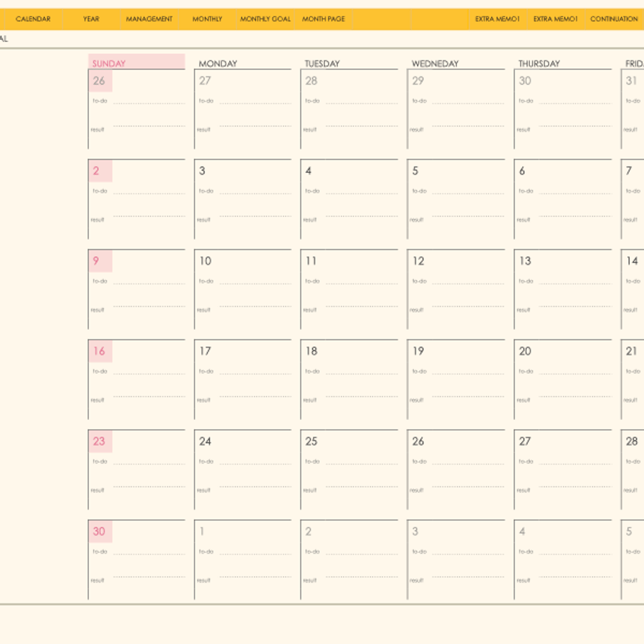The height and width of the screenshot is (644, 644).
Task: Open the CONTINUATION tab
Action: pyautogui.click(x=615, y=19)
